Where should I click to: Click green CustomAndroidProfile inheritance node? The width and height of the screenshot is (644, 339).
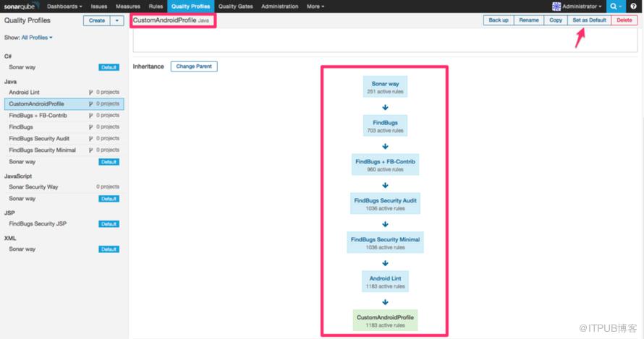tap(385, 320)
